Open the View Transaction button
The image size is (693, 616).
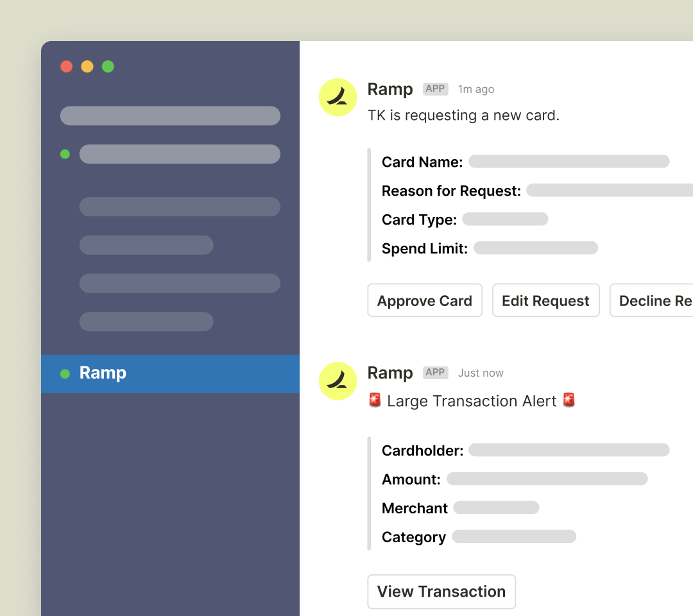(441, 591)
